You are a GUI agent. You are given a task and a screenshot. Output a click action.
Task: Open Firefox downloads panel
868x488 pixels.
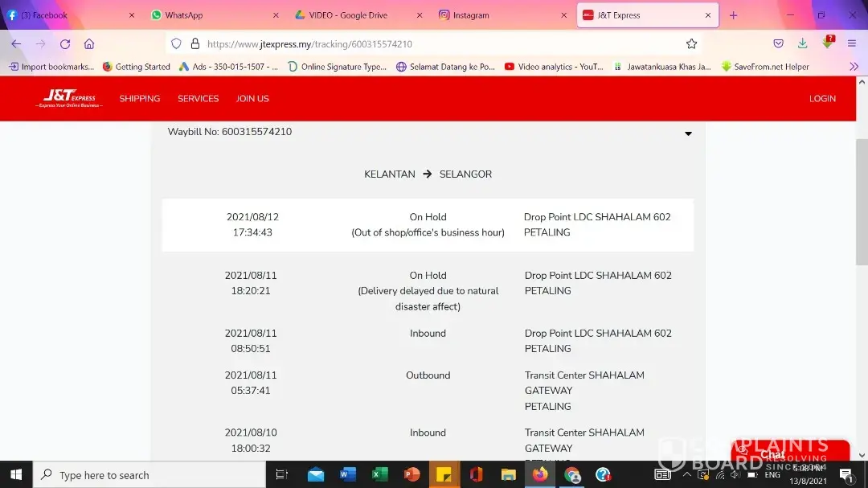click(x=802, y=44)
